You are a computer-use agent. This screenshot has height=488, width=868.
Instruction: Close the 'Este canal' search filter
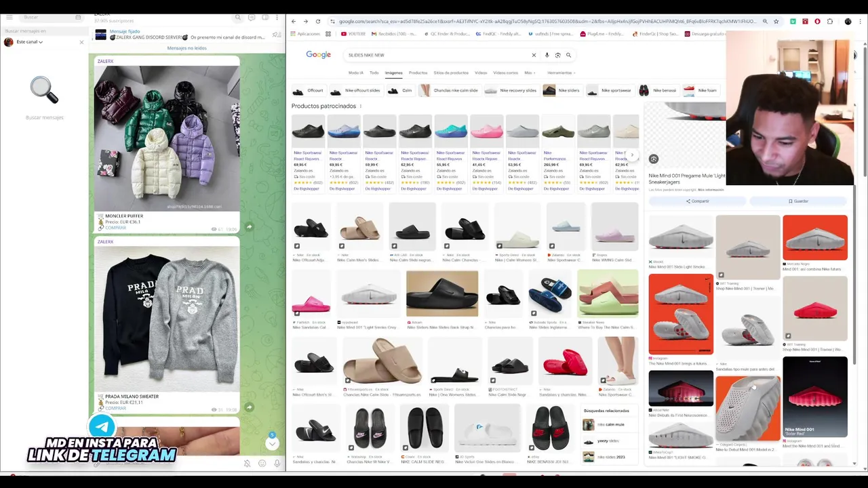point(81,42)
